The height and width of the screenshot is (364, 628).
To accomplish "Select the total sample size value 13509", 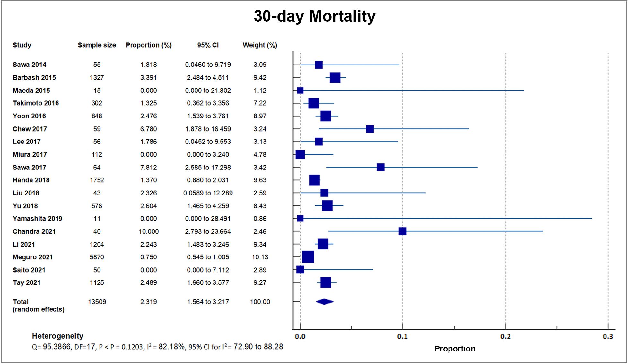I will (97, 302).
